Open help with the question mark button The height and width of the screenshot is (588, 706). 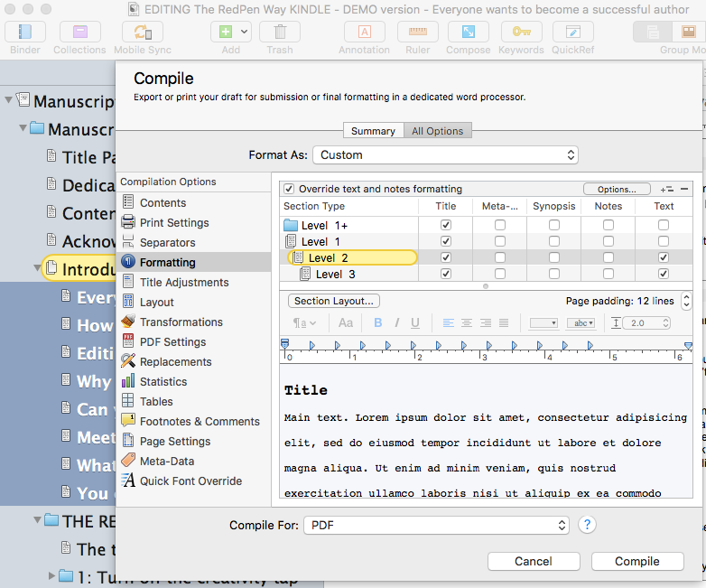(x=587, y=525)
